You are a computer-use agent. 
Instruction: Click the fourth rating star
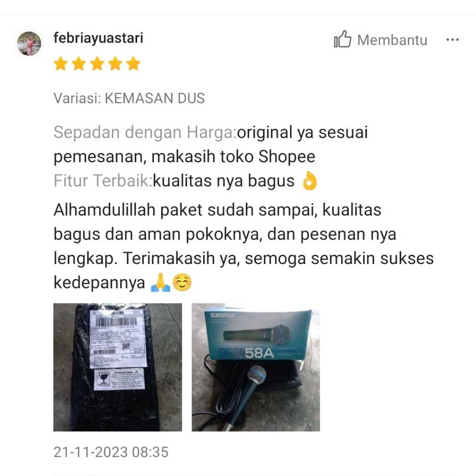115,64
